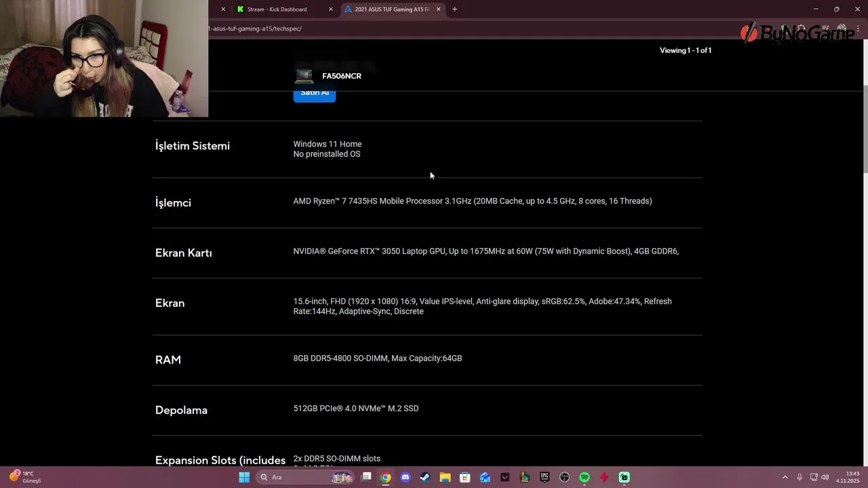The image size is (868, 488).
Task: Click the blue Satın Al button
Action: (315, 94)
